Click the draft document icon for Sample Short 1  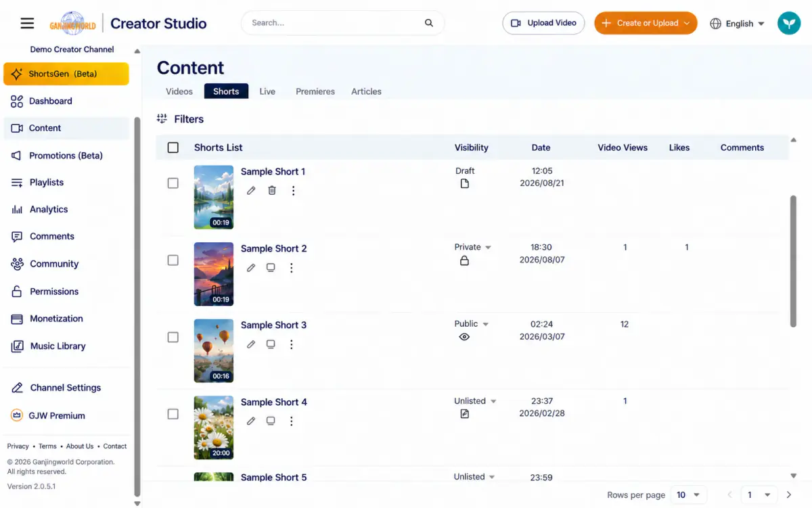pyautogui.click(x=464, y=184)
